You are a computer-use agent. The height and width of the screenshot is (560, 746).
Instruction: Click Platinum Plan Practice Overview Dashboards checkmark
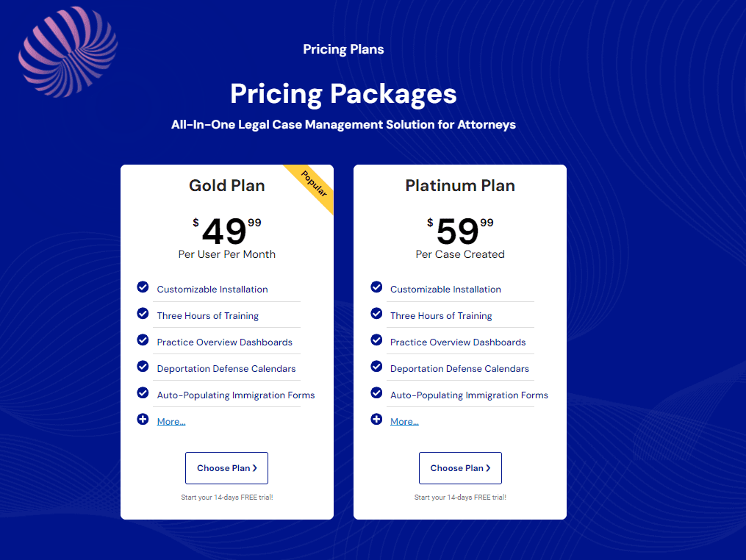[376, 340]
